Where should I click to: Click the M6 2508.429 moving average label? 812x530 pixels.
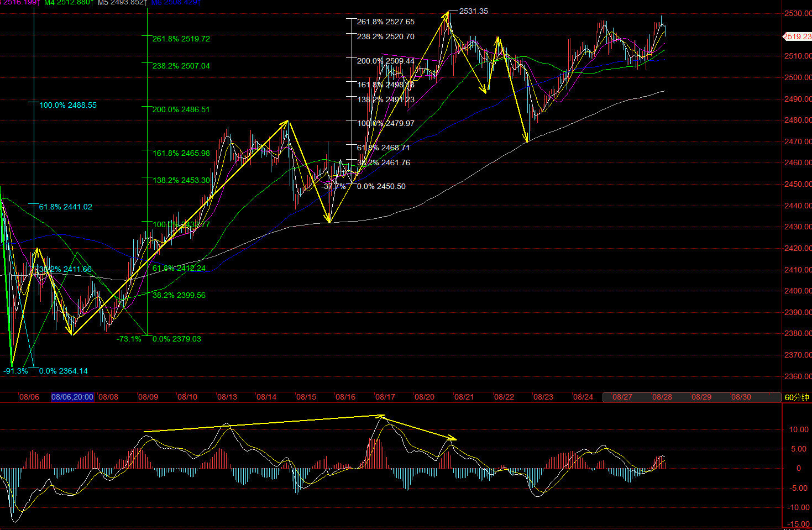pyautogui.click(x=176, y=3)
